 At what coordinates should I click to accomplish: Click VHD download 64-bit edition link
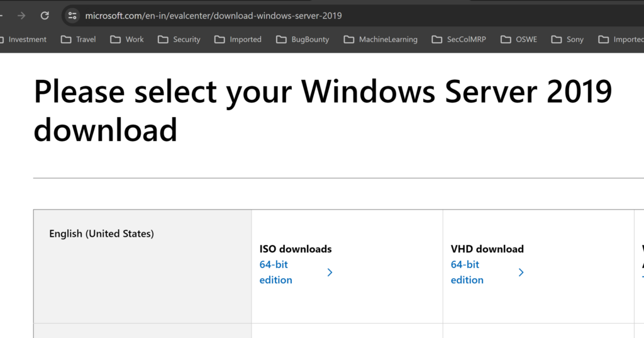tap(467, 272)
